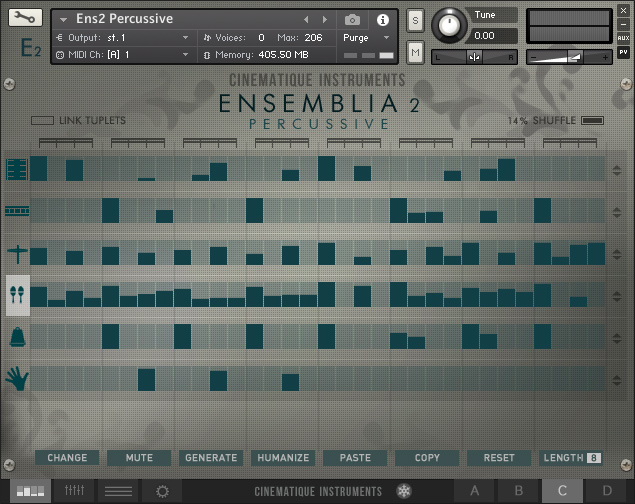Click the GENERATE button

(211, 458)
